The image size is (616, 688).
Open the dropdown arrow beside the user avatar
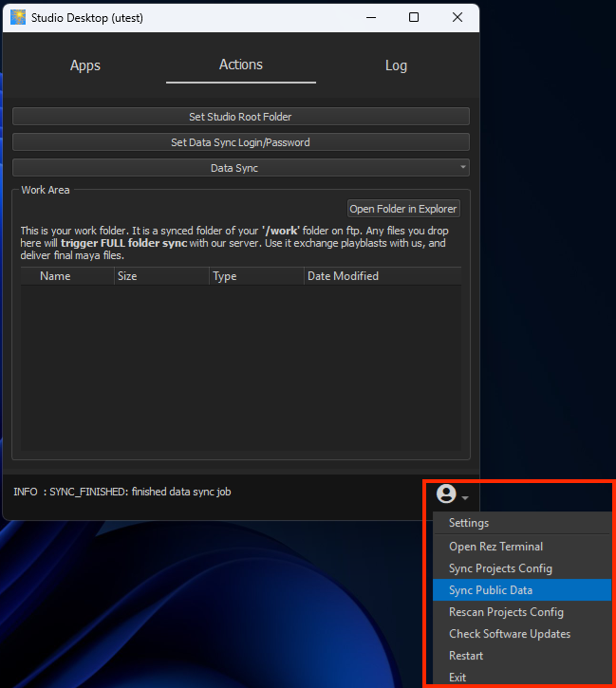click(x=465, y=497)
